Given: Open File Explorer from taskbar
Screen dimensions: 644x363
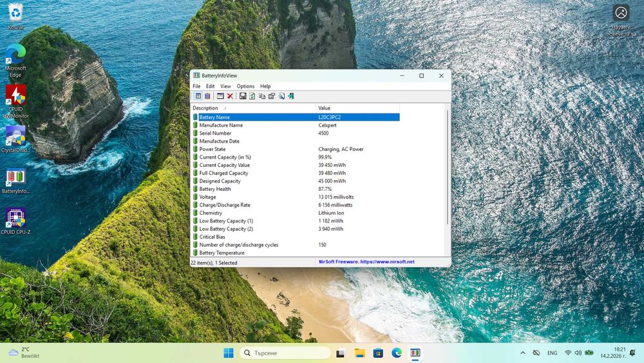Looking at the screenshot, I should click(359, 353).
